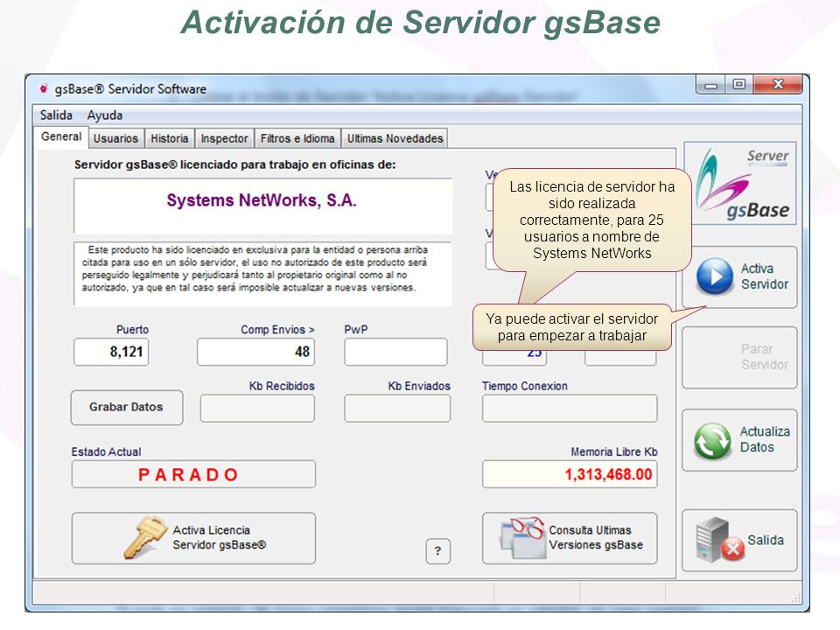
Task: Open the Filtros e Idioma tab
Action: (x=297, y=138)
